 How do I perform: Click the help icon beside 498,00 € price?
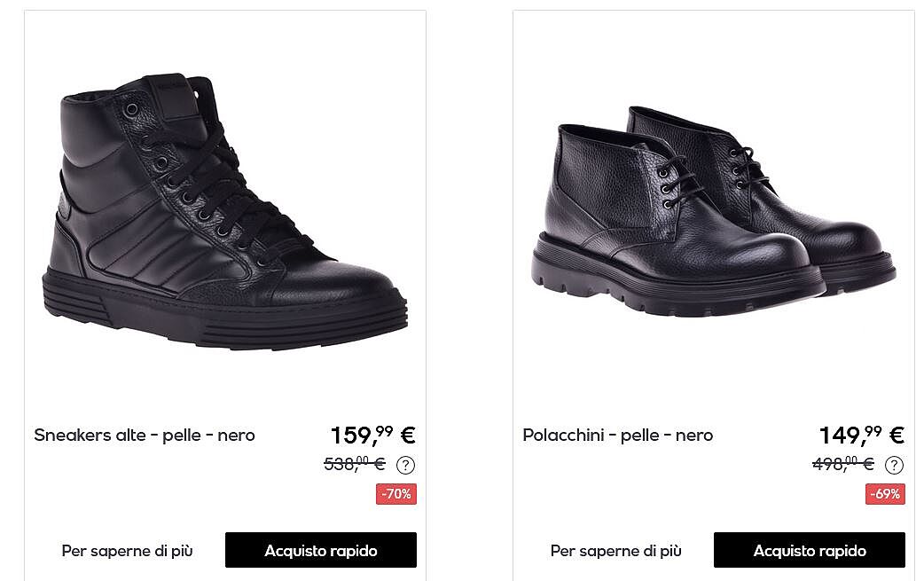click(x=894, y=465)
